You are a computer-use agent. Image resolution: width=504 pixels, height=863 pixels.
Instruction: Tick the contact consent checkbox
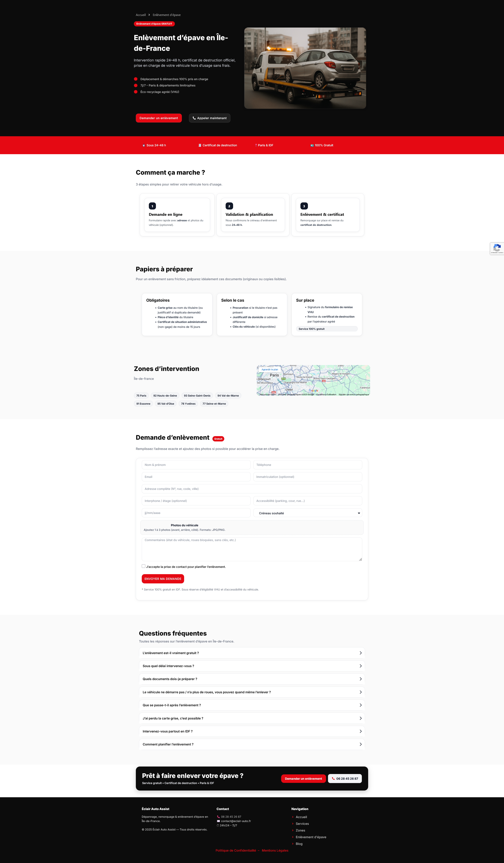[x=144, y=566]
